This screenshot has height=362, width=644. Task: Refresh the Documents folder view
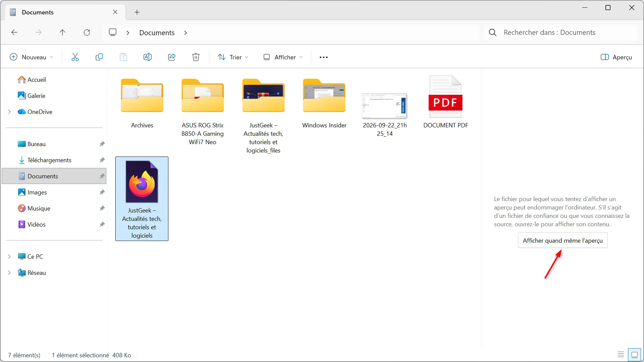point(87,33)
